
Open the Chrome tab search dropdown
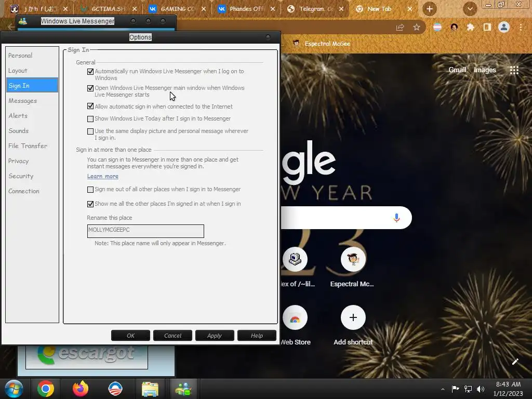coord(470,9)
